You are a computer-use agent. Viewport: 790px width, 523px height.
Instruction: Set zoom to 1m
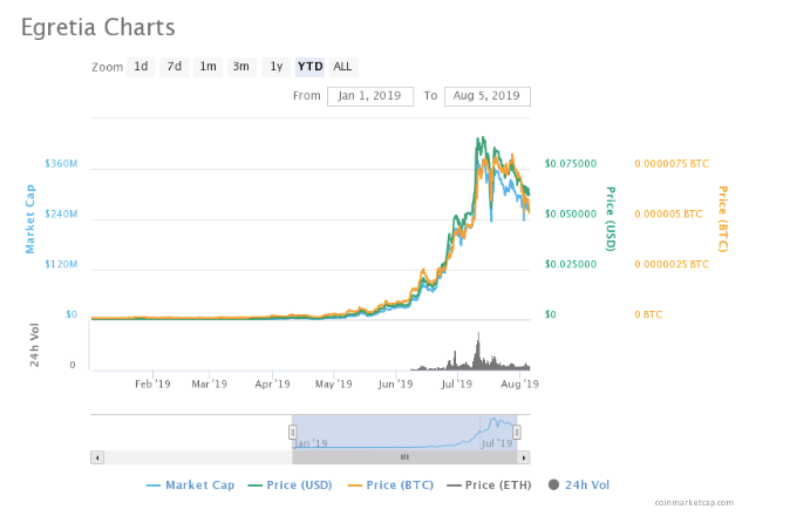208,67
